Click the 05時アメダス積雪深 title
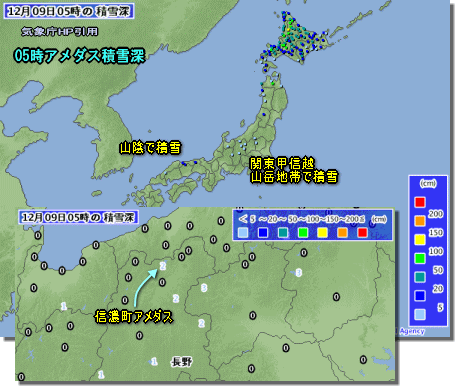 pos(80,56)
